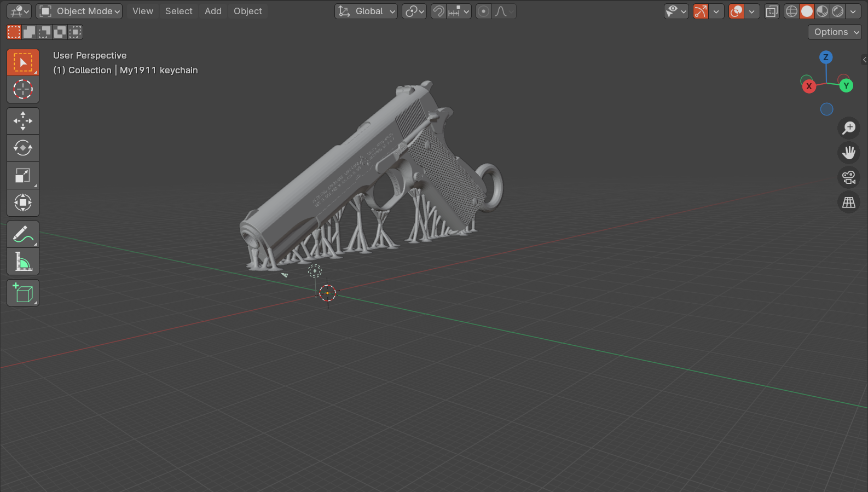Toggle show overlays button
The width and height of the screenshot is (868, 492).
(737, 11)
